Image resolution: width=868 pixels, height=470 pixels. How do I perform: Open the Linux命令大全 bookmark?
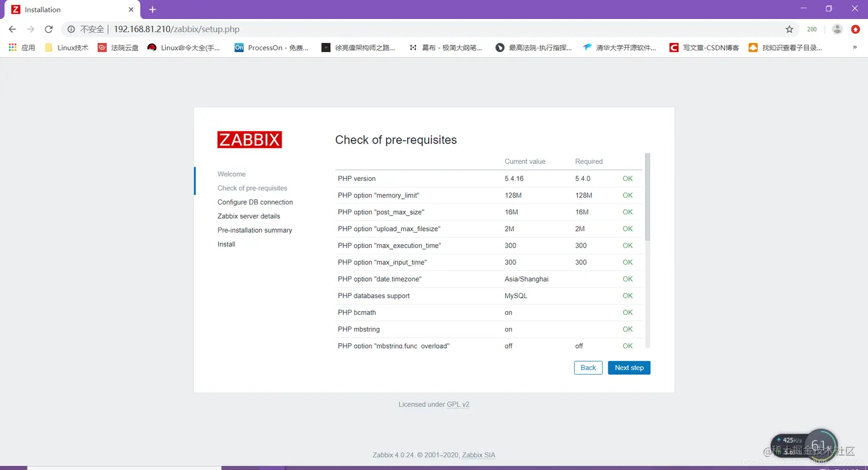coord(184,48)
